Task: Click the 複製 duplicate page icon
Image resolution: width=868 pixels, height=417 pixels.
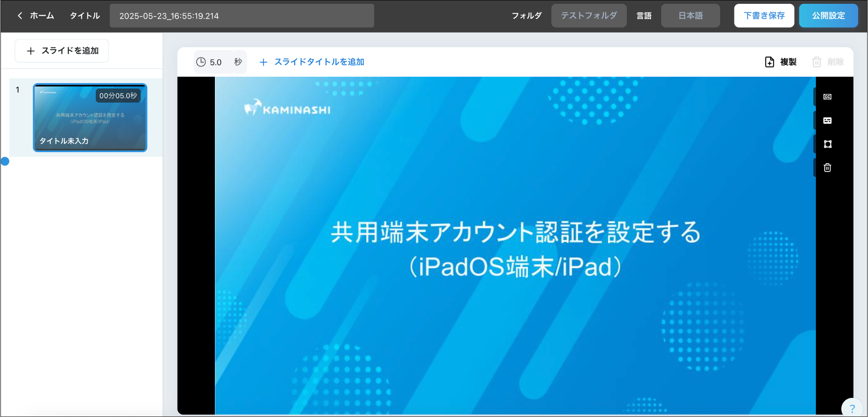Action: point(769,62)
